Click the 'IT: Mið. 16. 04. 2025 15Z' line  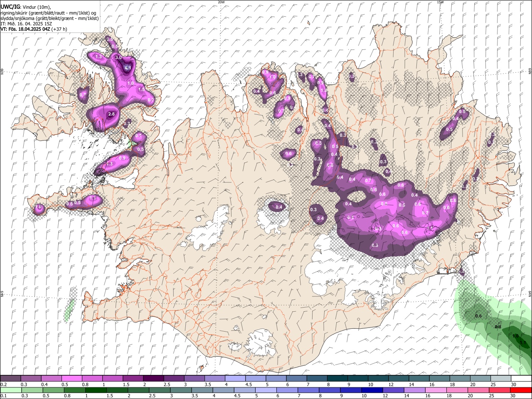26,24
